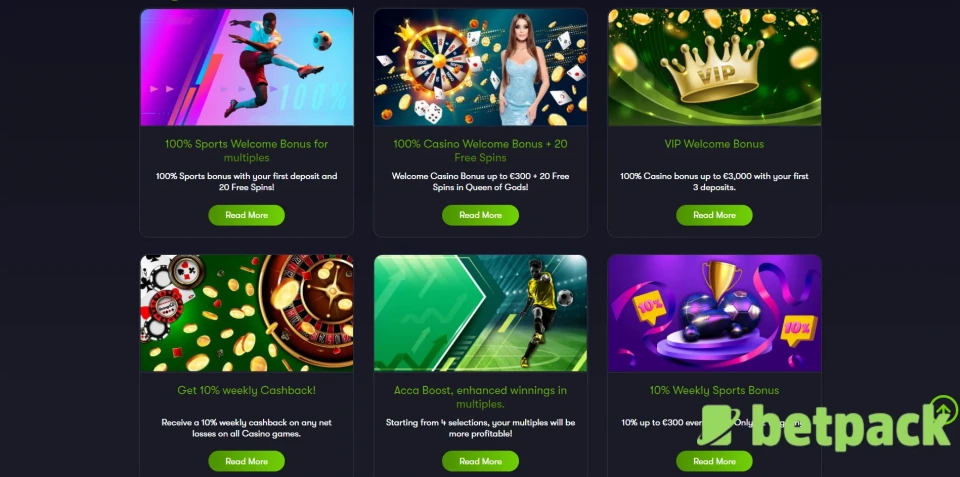Click the Get 10% weekly Cashback heading
Image resolution: width=960 pixels, height=477 pixels.
point(246,390)
